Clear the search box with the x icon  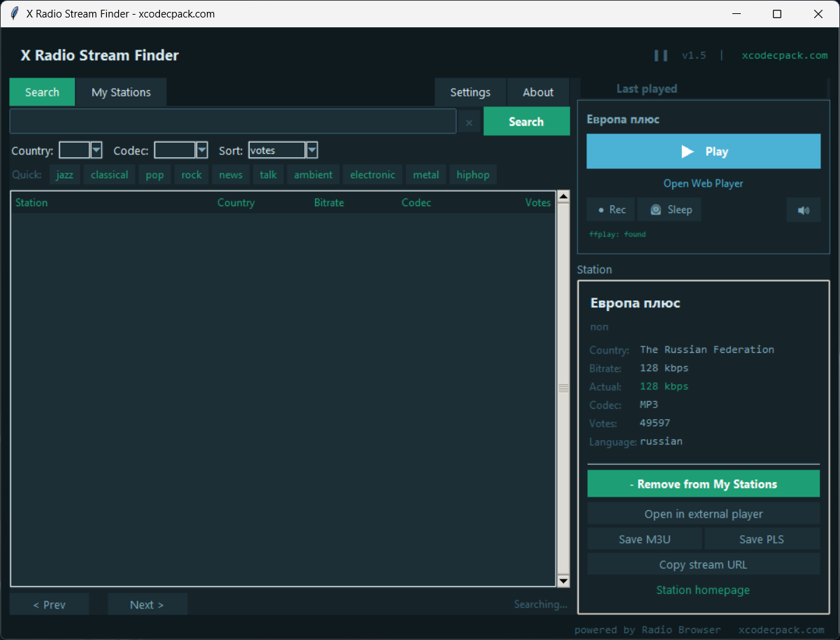click(x=469, y=122)
